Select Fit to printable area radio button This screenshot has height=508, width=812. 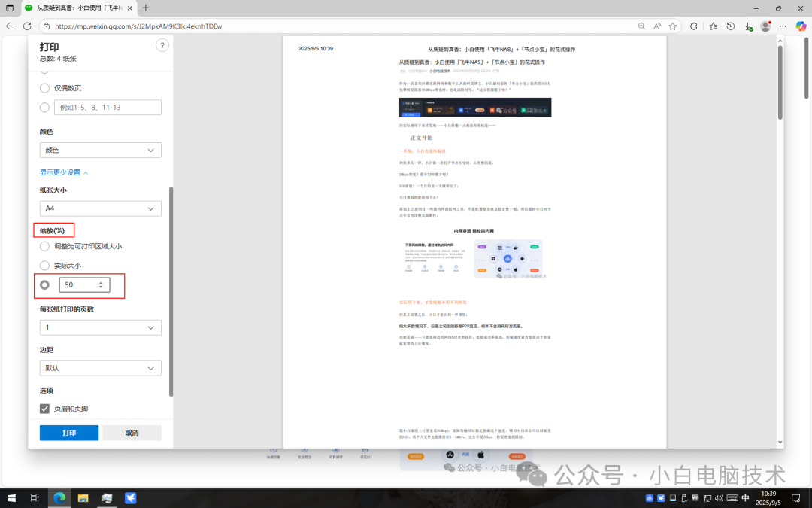coord(44,246)
